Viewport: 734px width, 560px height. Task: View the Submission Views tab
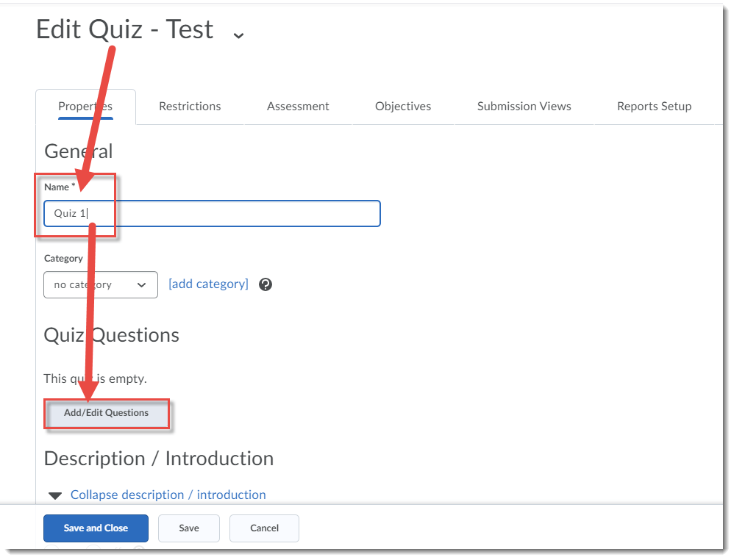524,106
